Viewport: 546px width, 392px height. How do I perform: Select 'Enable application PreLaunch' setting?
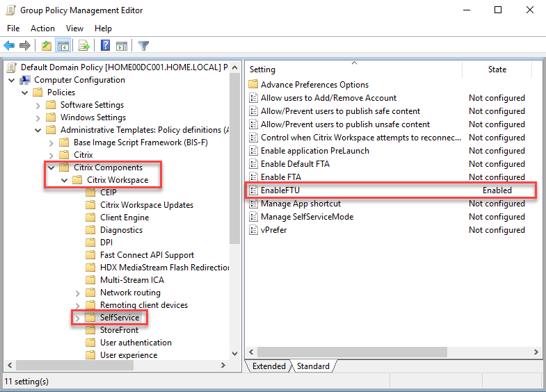click(315, 151)
